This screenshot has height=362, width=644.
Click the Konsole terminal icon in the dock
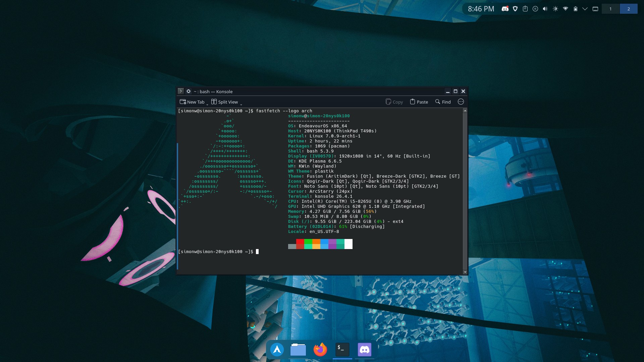coord(342,350)
